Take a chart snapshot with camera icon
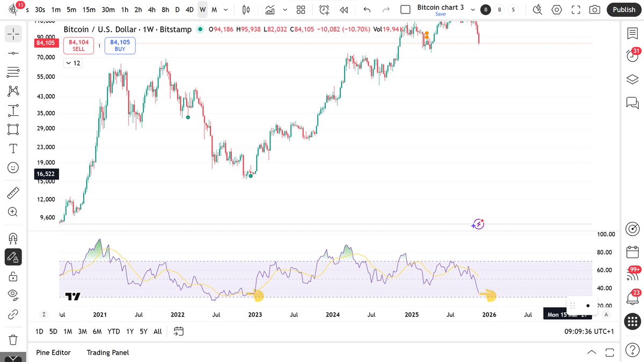Viewport: 644px width, 362px height. click(x=595, y=10)
